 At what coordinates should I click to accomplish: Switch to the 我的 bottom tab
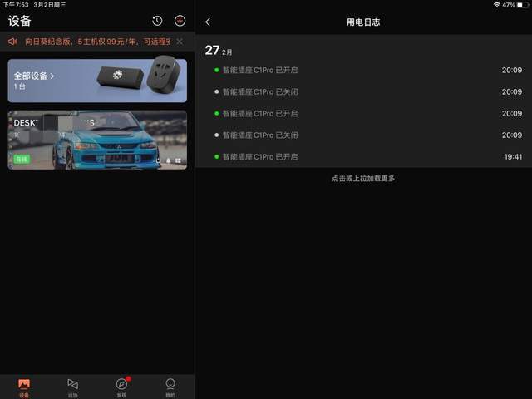click(170, 387)
